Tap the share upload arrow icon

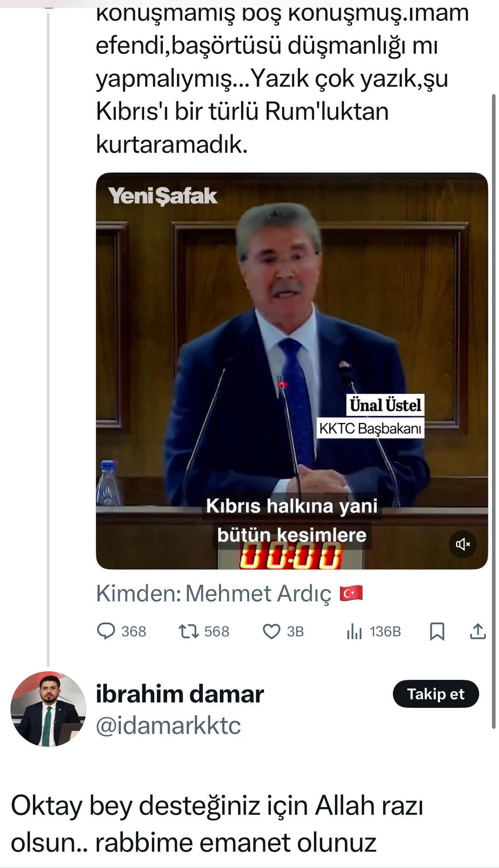478,631
